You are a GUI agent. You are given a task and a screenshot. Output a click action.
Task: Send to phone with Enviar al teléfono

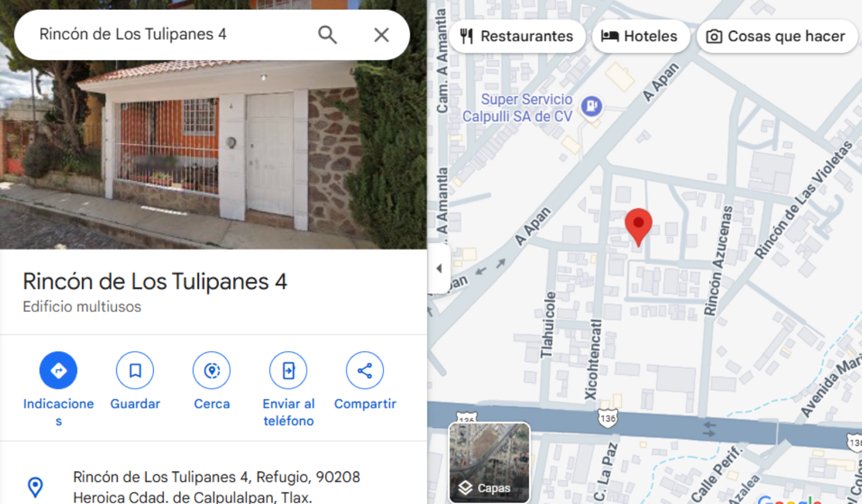(288, 371)
